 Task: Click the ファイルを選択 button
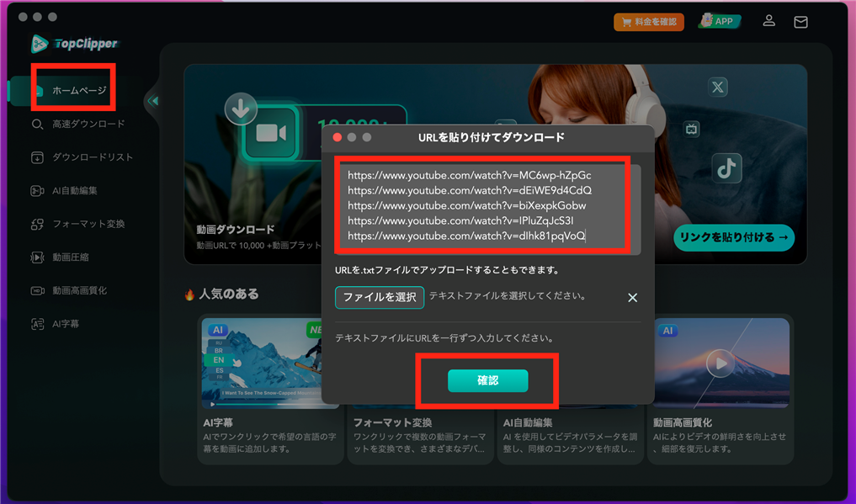[x=380, y=297]
